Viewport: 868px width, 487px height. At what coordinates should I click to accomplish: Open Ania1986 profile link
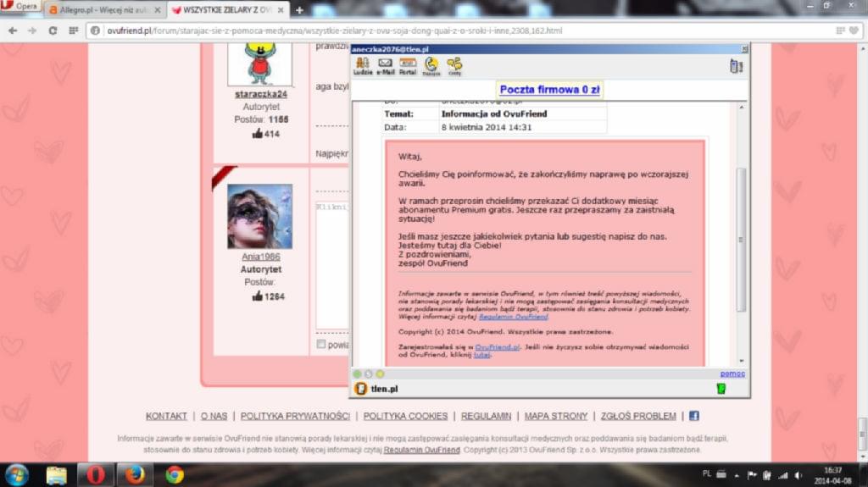(261, 257)
